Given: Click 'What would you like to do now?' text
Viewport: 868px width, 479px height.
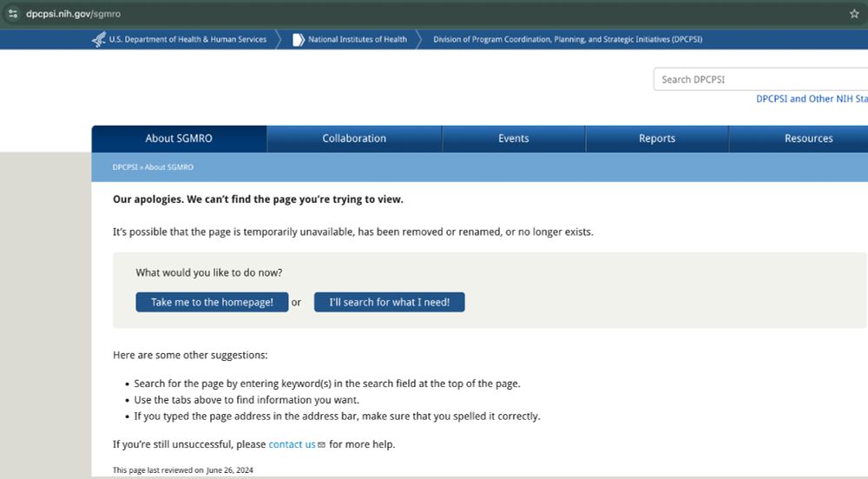Looking at the screenshot, I should pyautogui.click(x=208, y=272).
